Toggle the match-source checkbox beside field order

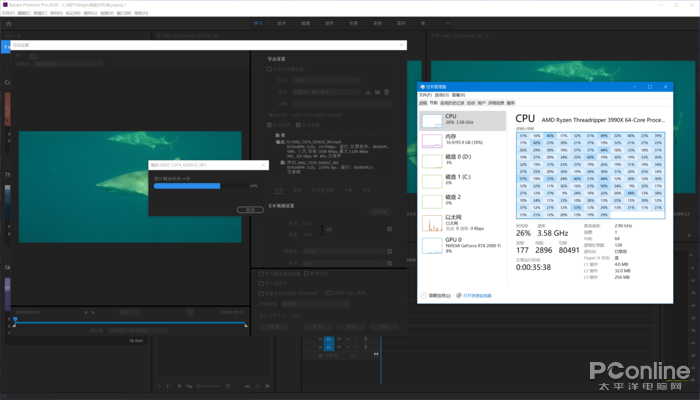[389, 263]
